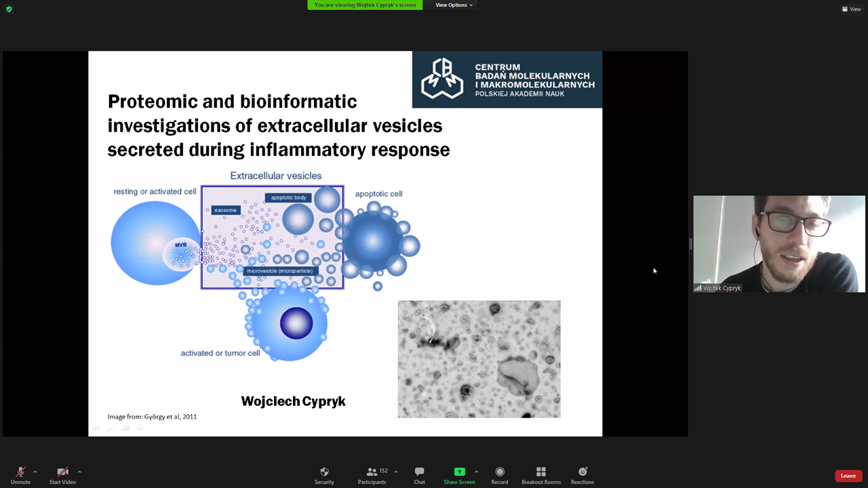Leave the meeting

click(x=848, y=476)
